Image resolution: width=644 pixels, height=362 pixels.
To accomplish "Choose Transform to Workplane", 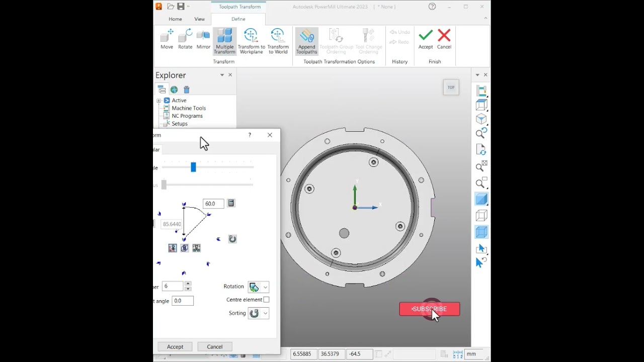I will tap(251, 41).
